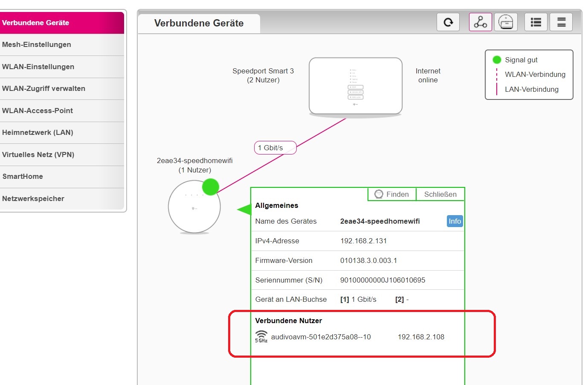588x385 pixels.
Task: Open SmartHome in sidebar
Action: coord(62,177)
